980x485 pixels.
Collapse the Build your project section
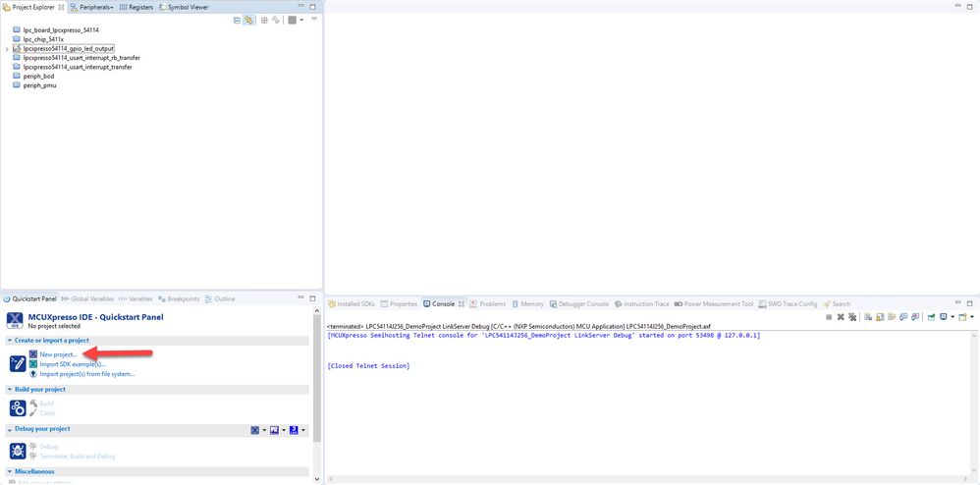tap(10, 390)
